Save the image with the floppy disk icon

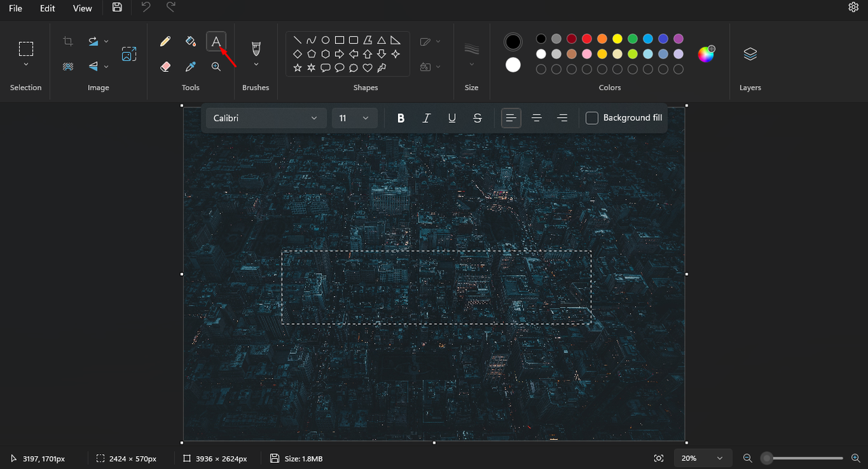pyautogui.click(x=117, y=7)
